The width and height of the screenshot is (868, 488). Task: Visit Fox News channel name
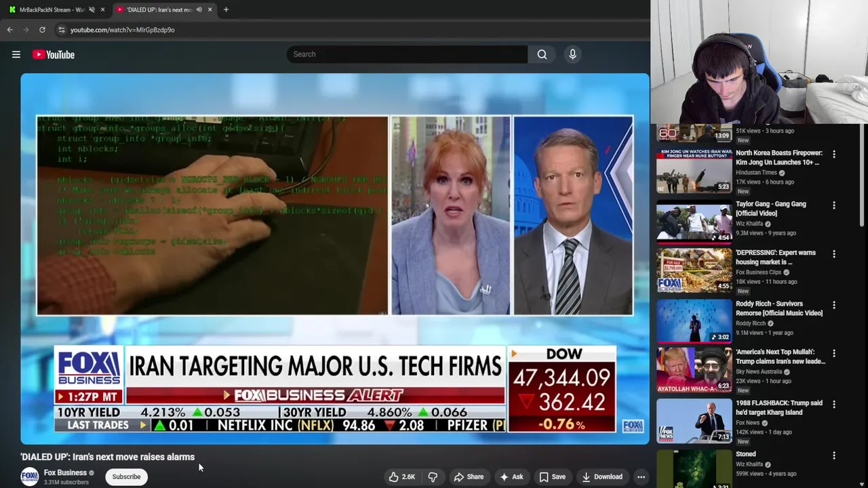747,423
